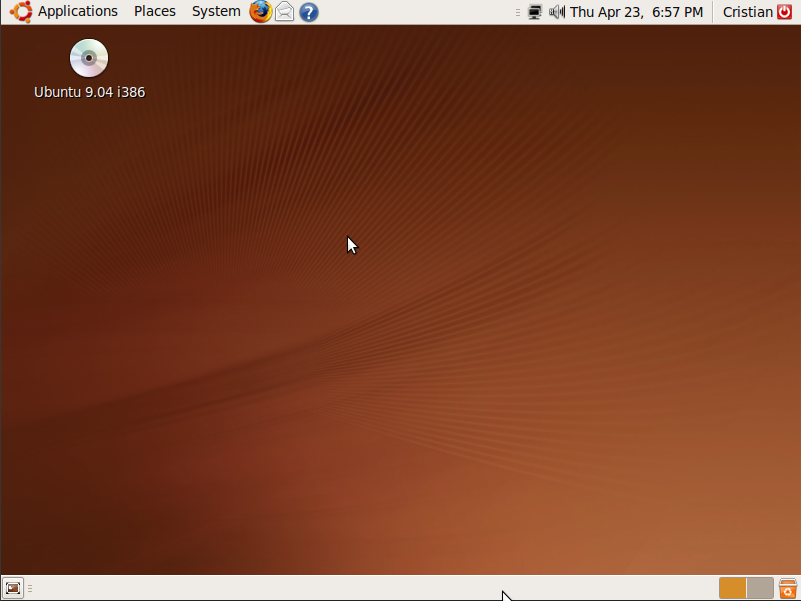Click the network connection status icon
801x601 pixels.
[534, 12]
